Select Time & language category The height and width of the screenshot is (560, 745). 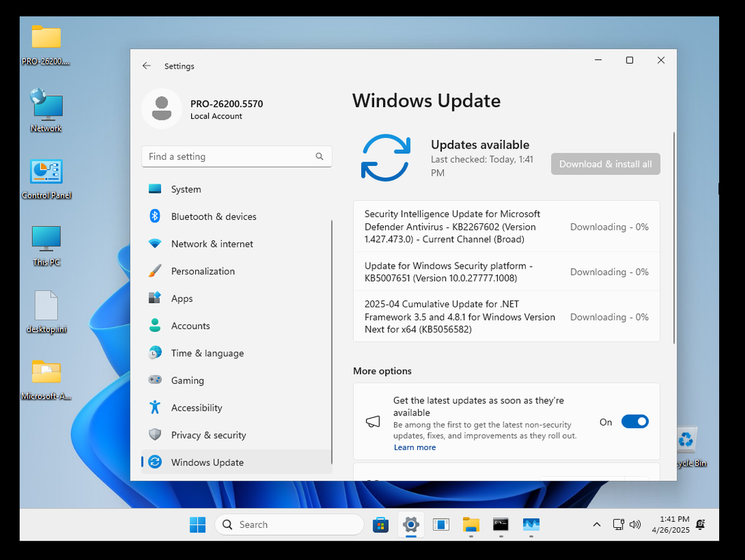pyautogui.click(x=236, y=353)
